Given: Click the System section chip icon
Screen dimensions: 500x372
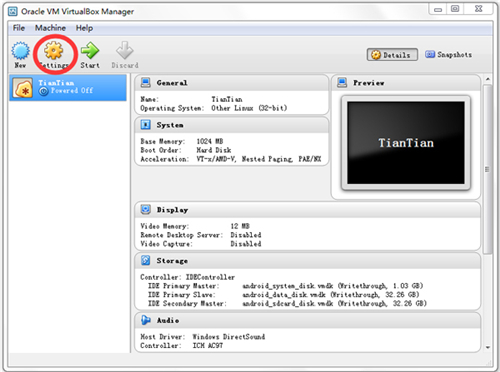Looking at the screenshot, I should coord(146,125).
